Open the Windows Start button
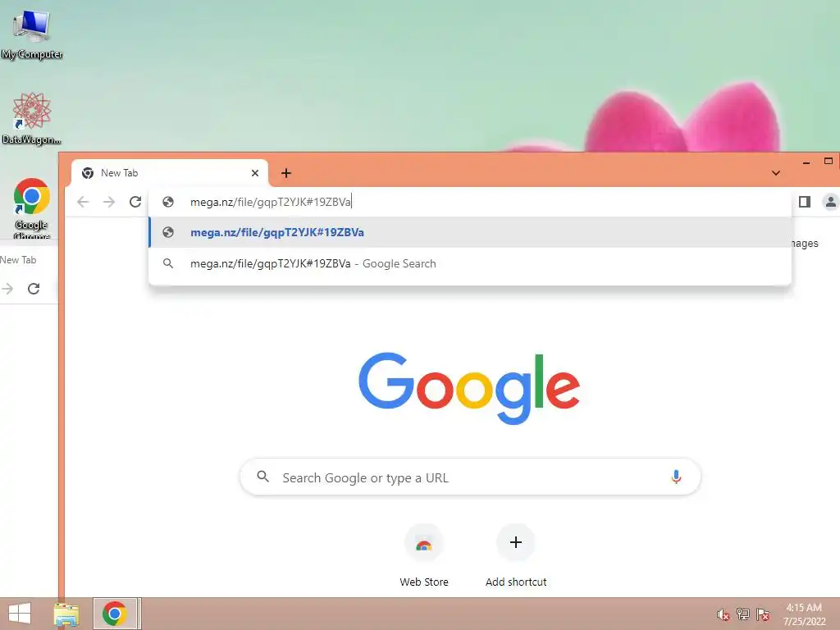The image size is (840, 630). tap(20, 614)
